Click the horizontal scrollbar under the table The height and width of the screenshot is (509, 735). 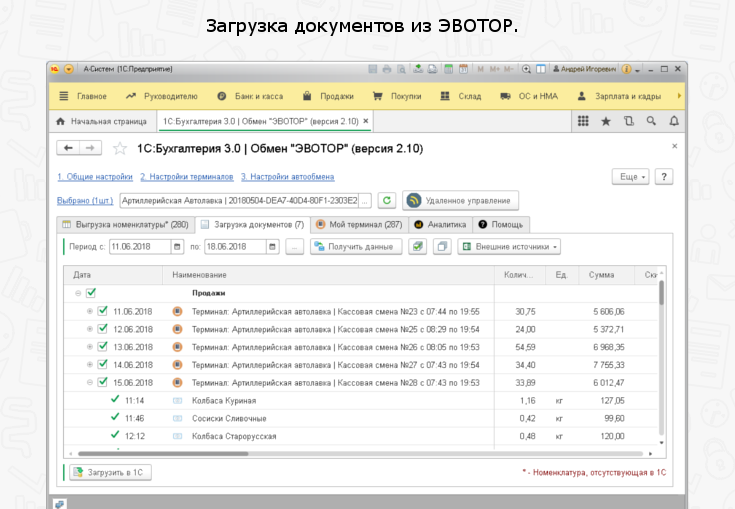[300, 453]
